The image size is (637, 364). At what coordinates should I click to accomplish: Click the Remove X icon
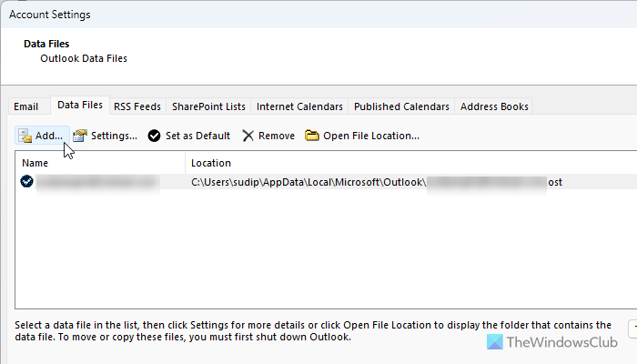pyautogui.click(x=248, y=136)
